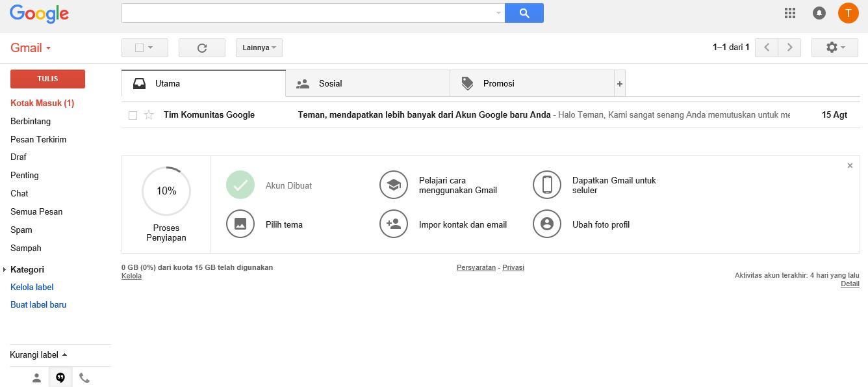Open the Hangouts chat icon in sidebar
The image size is (868, 387).
click(60, 377)
